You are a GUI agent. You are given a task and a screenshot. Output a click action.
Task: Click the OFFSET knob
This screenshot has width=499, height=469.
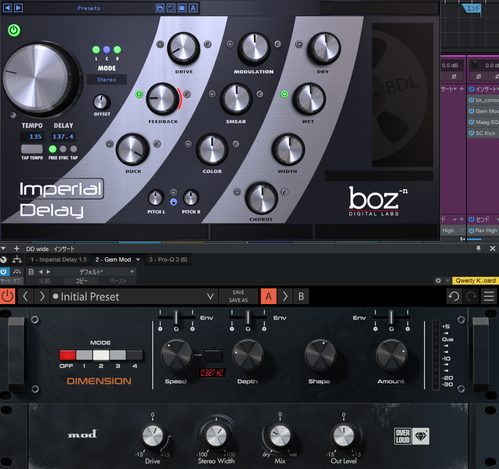pyautogui.click(x=101, y=102)
